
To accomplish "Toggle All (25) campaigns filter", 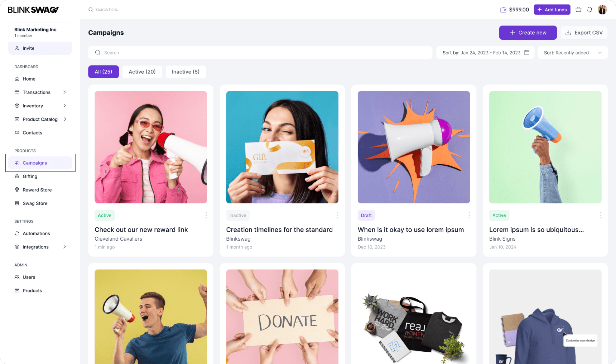I will 103,72.
